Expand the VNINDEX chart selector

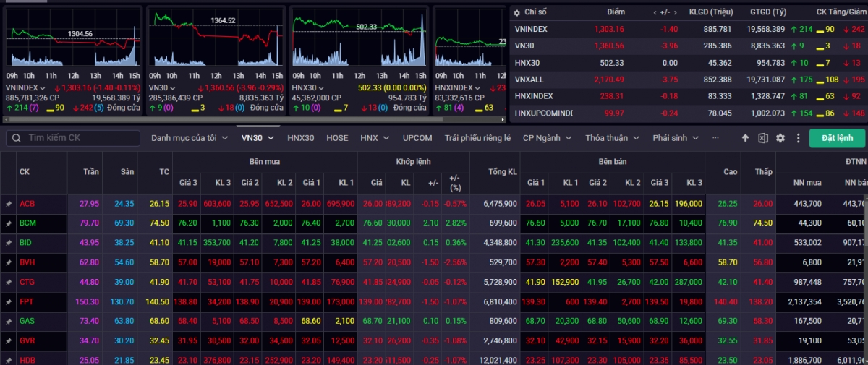(43, 87)
